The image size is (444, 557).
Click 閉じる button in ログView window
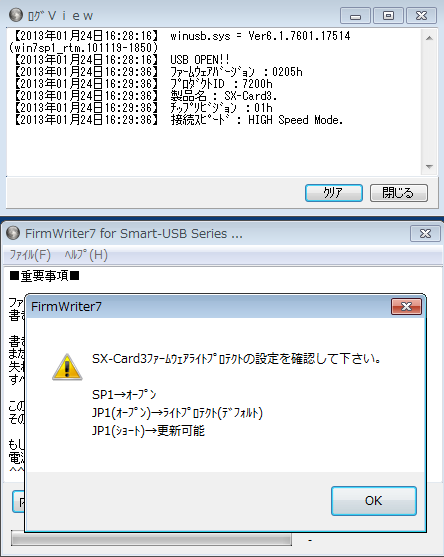(x=399, y=193)
